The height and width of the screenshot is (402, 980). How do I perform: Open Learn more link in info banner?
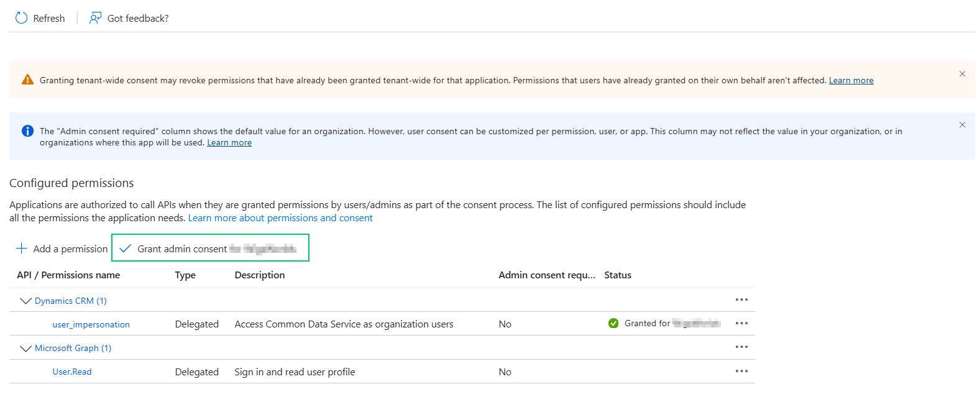(x=229, y=142)
